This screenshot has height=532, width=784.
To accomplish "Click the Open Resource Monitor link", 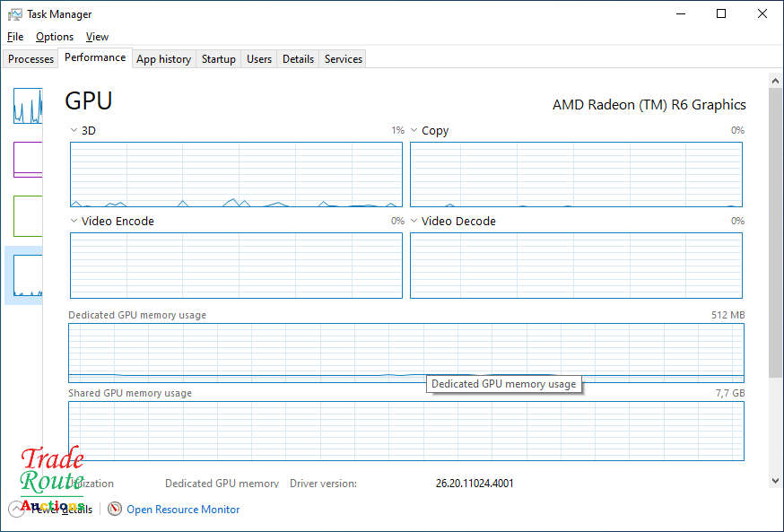I will pos(183,509).
